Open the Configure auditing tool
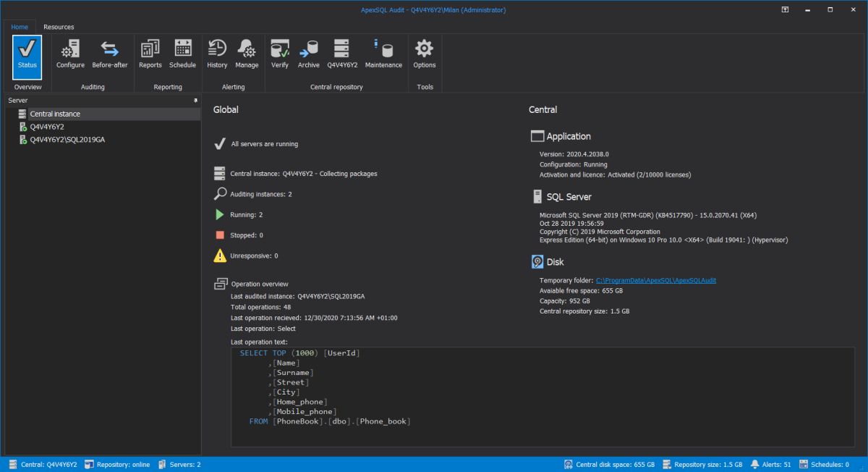This screenshot has width=868, height=472. point(71,54)
